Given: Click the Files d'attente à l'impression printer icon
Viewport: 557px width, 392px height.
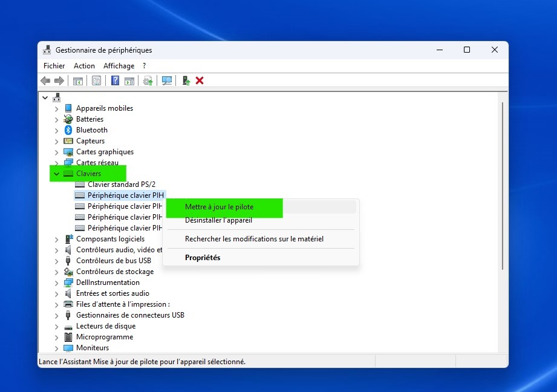Looking at the screenshot, I should click(x=68, y=304).
